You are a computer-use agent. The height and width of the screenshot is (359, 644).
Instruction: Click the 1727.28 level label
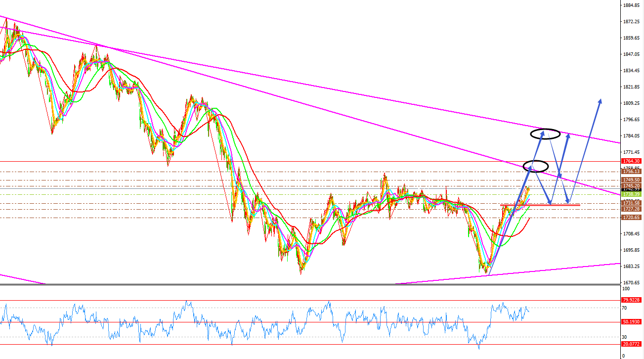631,209
